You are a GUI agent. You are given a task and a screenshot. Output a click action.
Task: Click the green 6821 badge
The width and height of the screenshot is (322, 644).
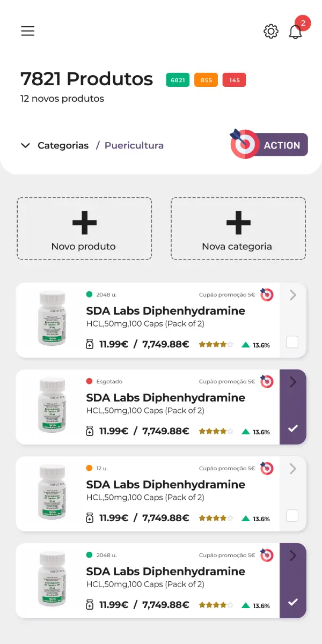178,80
